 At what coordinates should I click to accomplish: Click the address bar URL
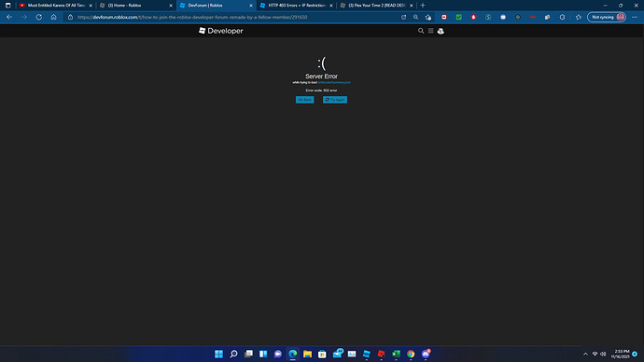coord(192,17)
